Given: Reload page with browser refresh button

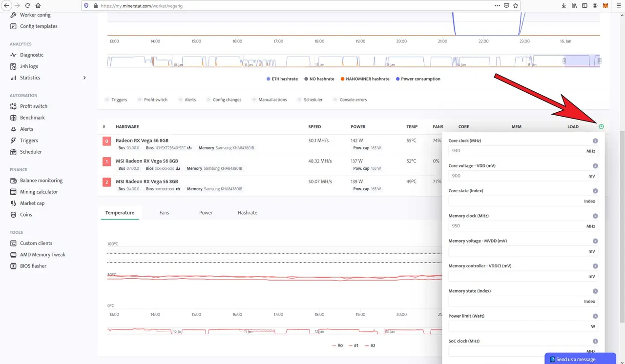Looking at the screenshot, I should click(x=27, y=5).
